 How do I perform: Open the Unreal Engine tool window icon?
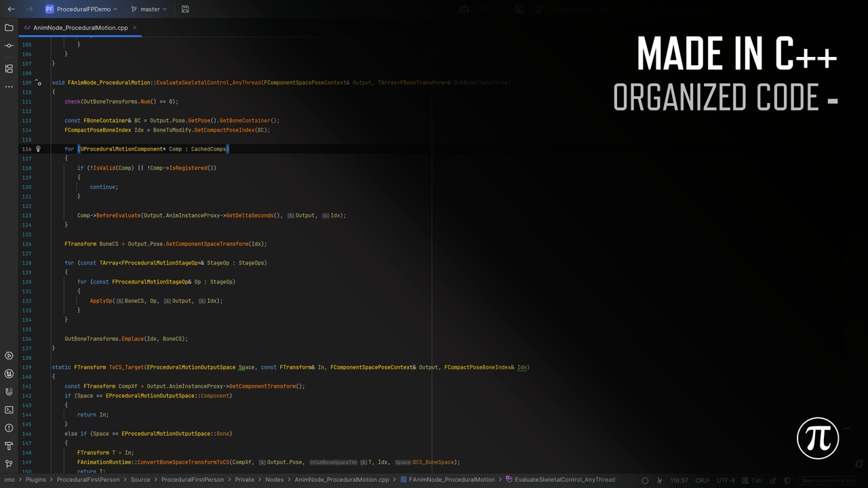click(x=9, y=373)
